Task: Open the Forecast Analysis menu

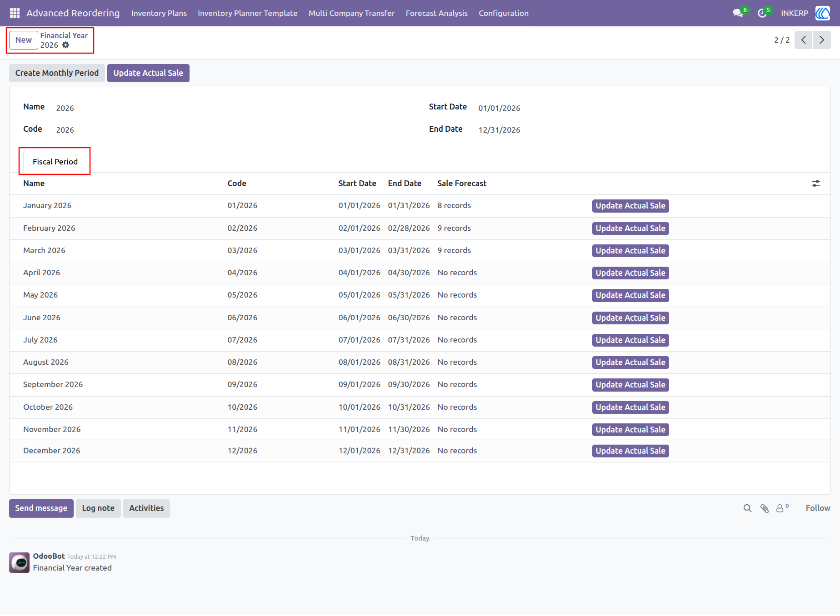Action: pyautogui.click(x=437, y=13)
